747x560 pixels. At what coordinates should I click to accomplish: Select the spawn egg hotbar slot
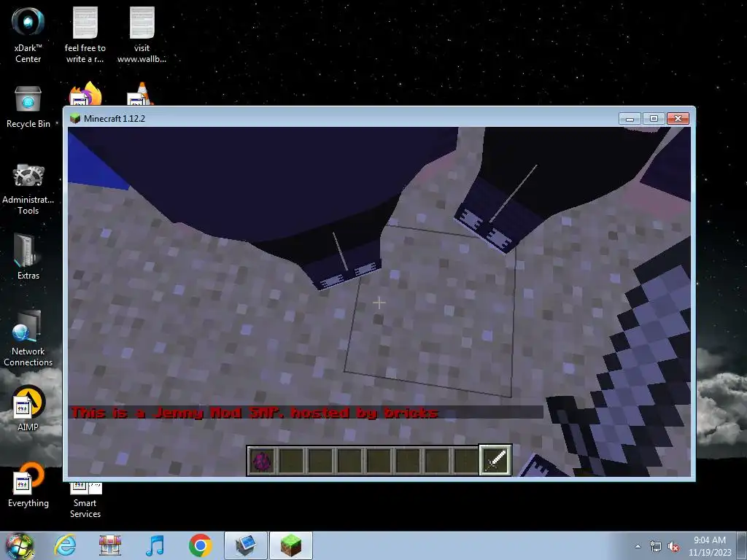click(x=262, y=461)
